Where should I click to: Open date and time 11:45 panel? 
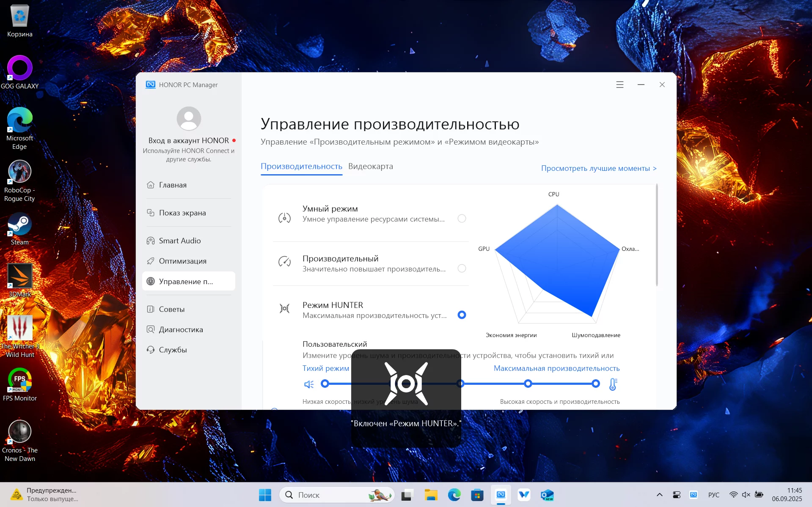[787, 495]
